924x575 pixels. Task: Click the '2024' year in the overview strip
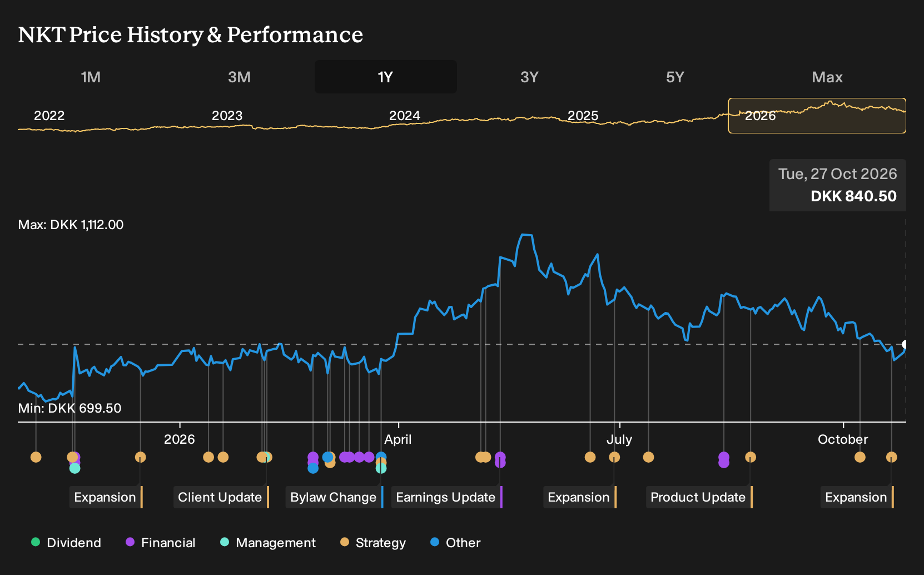coord(405,116)
